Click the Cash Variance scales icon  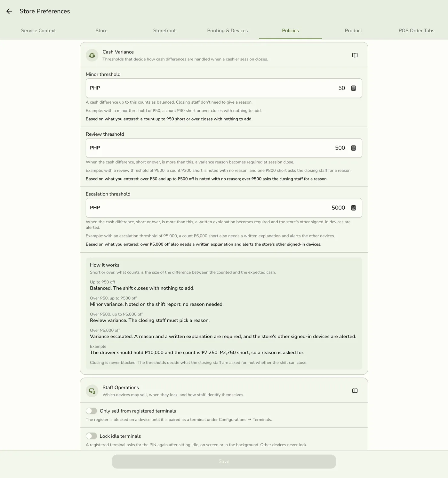click(92, 55)
